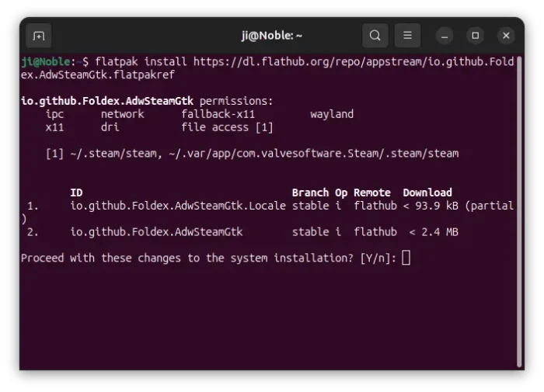Click row number '2.'
544x392 pixels.
[x=33, y=232]
